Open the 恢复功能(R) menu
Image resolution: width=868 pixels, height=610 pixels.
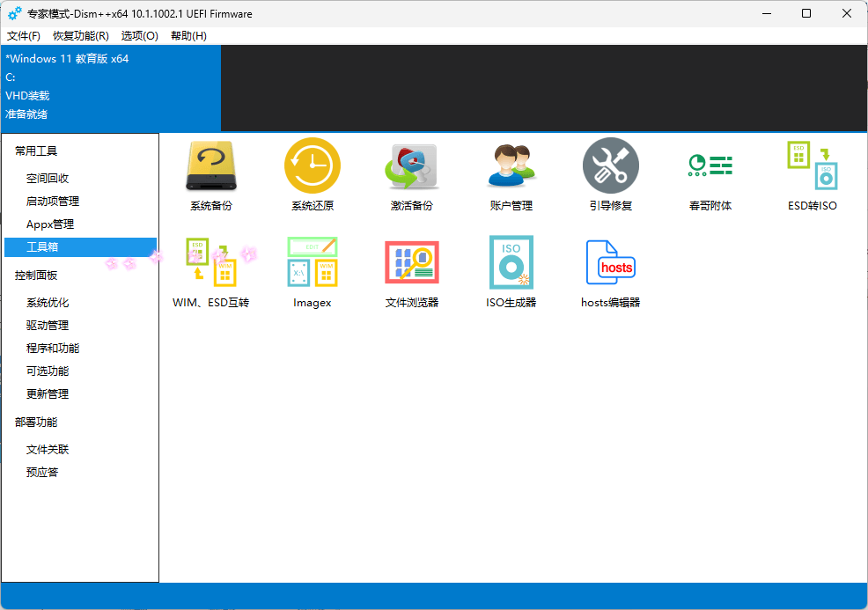pos(81,36)
